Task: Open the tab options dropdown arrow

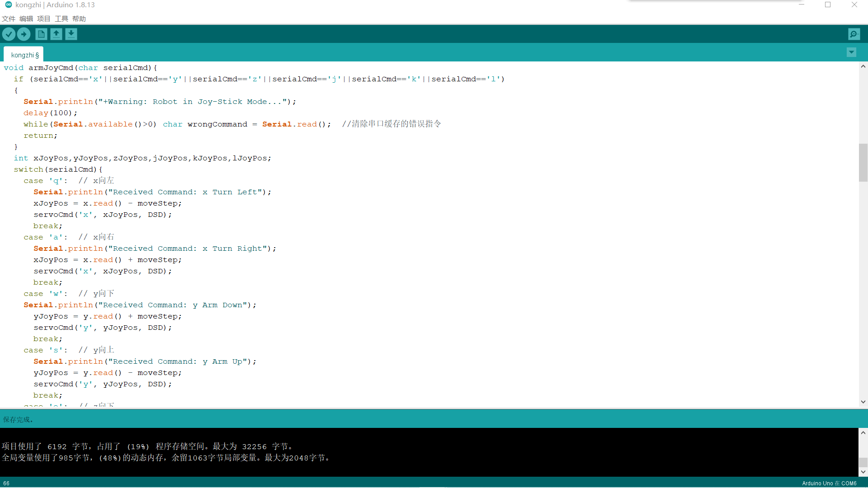Action: [x=852, y=52]
